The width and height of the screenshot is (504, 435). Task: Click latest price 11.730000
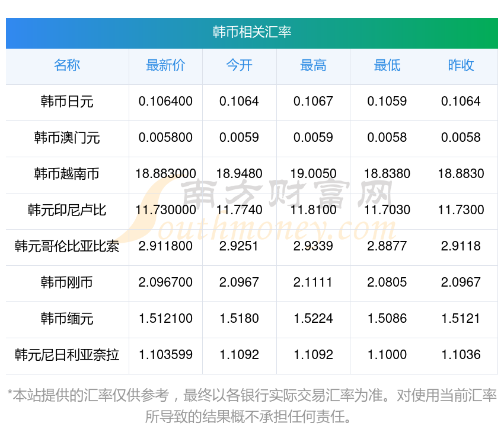tap(165, 210)
